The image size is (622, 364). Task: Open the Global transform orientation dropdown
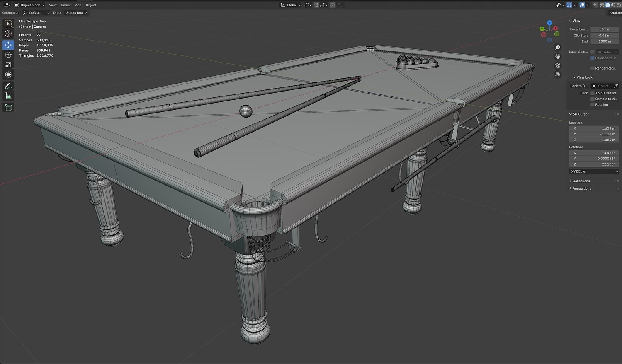291,5
